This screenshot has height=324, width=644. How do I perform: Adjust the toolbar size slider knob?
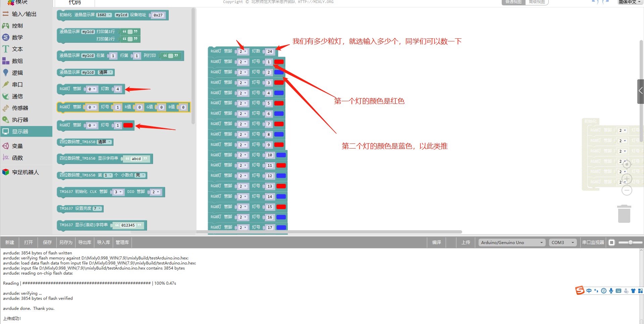[631, 242]
